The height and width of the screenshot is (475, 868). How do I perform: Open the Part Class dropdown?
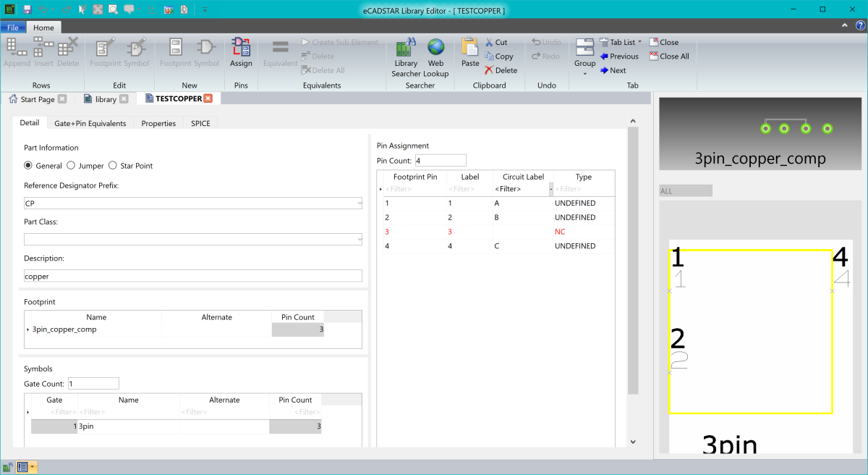[359, 239]
